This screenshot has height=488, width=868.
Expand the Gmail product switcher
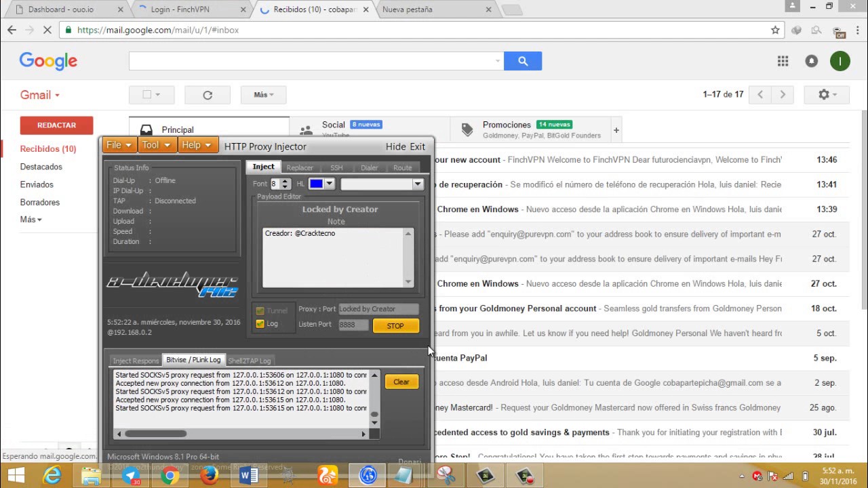[40, 95]
